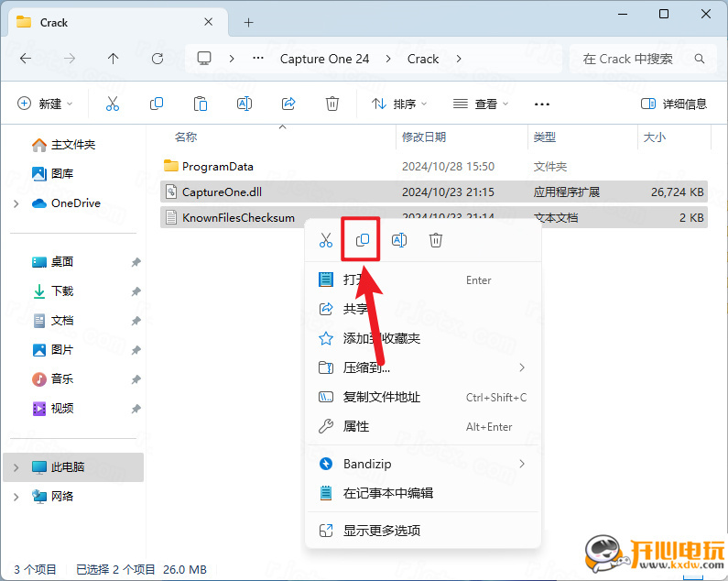Expand the Bandizip submenu
The width and height of the screenshot is (728, 581).
click(x=522, y=464)
